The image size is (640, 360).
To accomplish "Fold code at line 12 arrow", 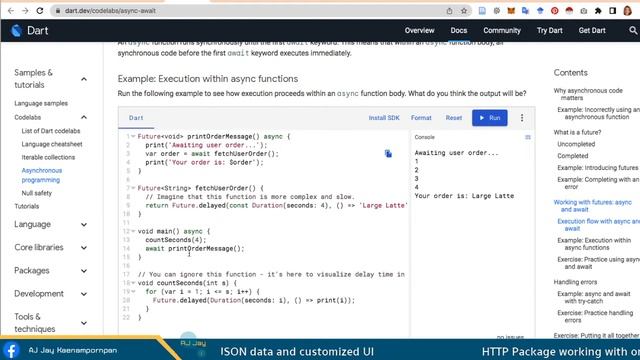I will point(133,231).
